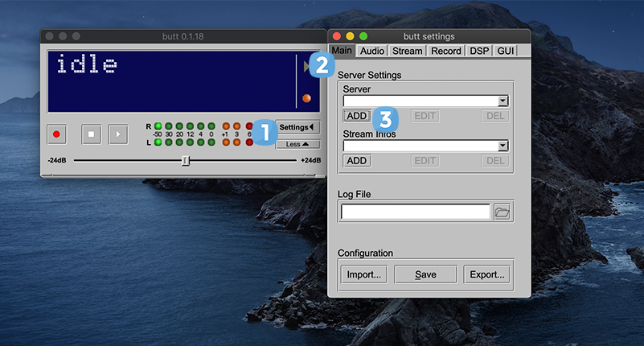Collapse the panel with the Less button
Image resolution: width=644 pixels, height=346 pixels.
(x=297, y=145)
